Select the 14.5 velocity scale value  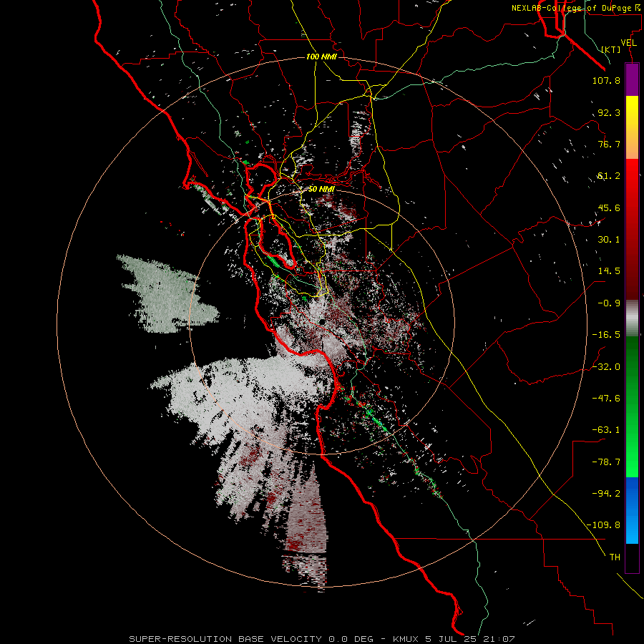tap(609, 271)
